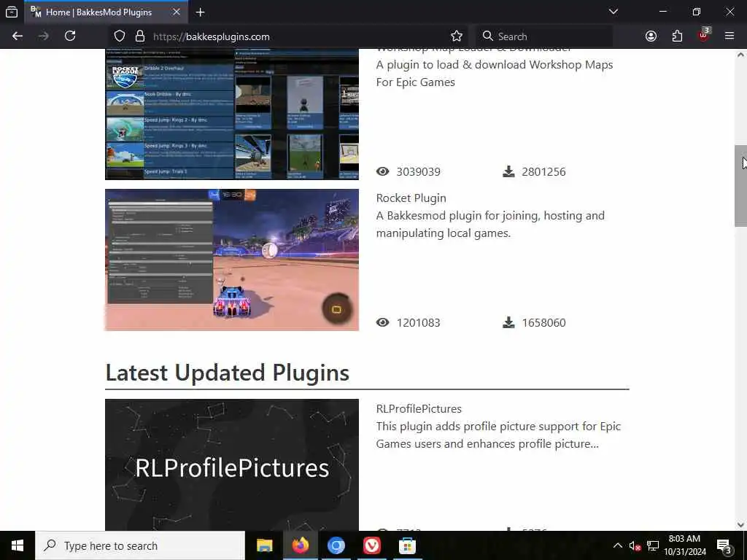Image resolution: width=747 pixels, height=560 pixels.
Task: Select the Home | BakkesMod Plugins tab
Action: tap(106, 12)
